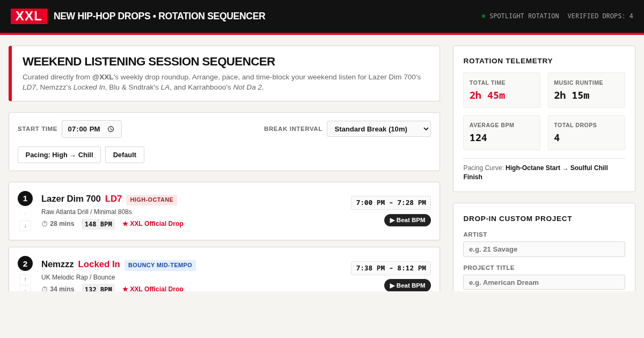This screenshot has width=644, height=338.
Task: Move Lazer Dim 700 up with its arrow
Action: (x=25, y=214)
